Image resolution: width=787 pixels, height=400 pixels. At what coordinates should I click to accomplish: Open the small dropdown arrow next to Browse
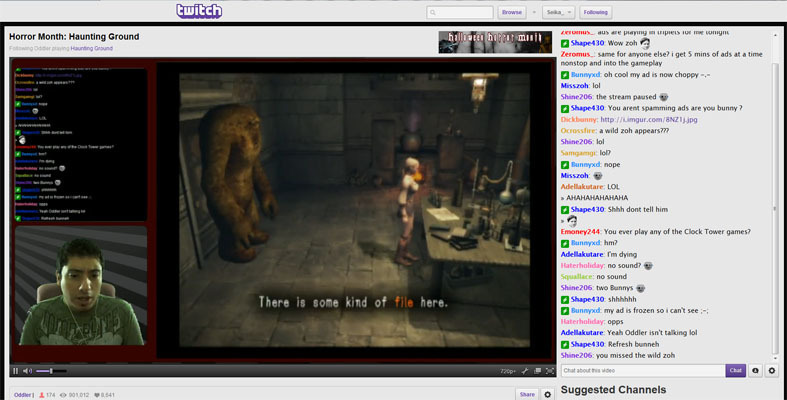(x=534, y=12)
